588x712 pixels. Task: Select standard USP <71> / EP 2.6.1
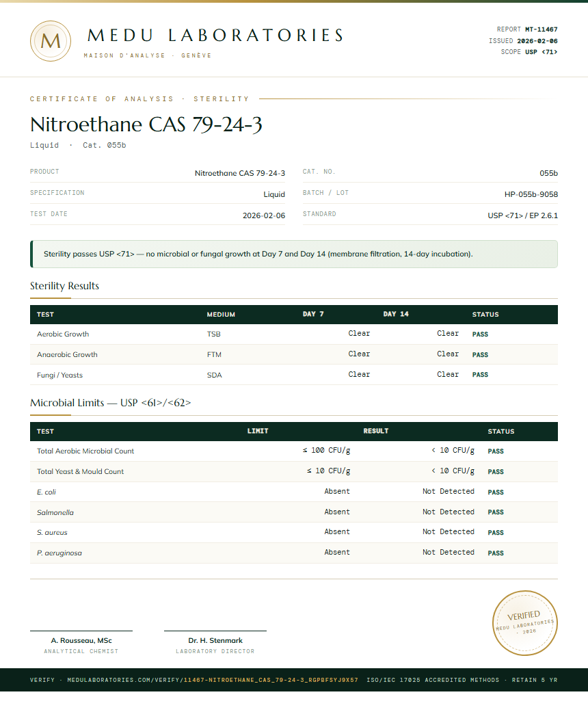point(522,215)
